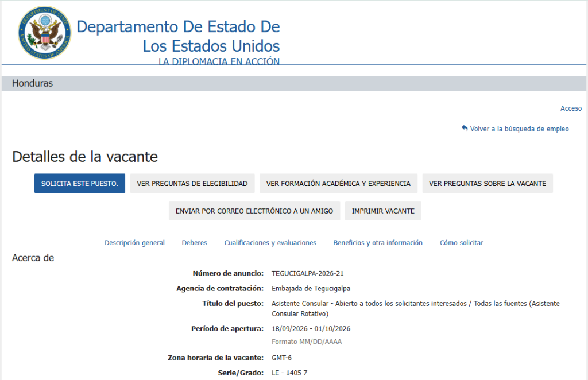Open the Acceso login link
The height and width of the screenshot is (380, 588).
(571, 108)
